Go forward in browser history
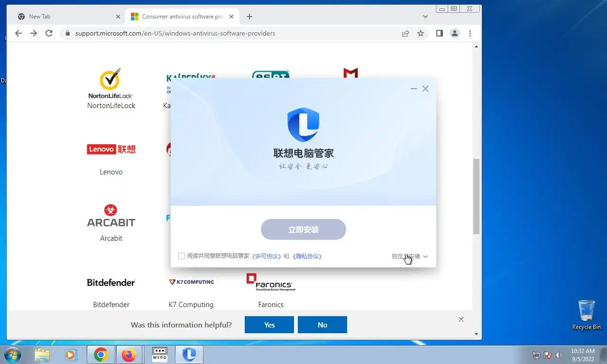The image size is (607, 364). click(33, 33)
